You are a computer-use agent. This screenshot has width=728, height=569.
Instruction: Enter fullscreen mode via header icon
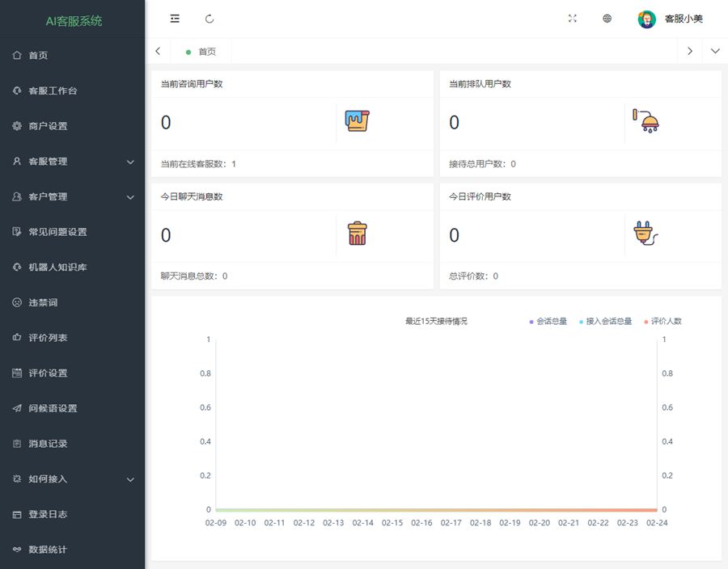(x=573, y=19)
